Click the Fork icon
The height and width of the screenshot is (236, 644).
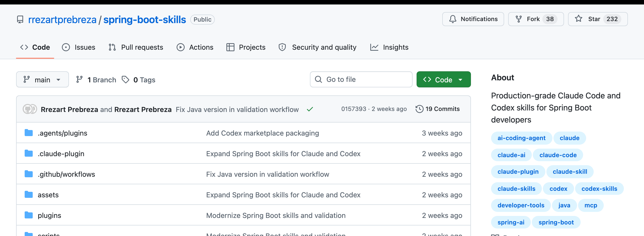coord(519,19)
